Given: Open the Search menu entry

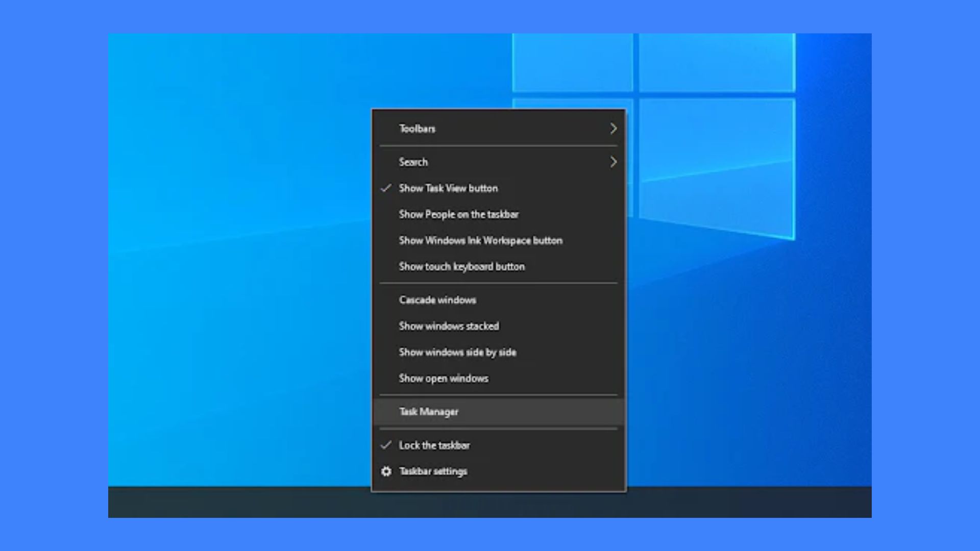Looking at the screenshot, I should (x=499, y=162).
